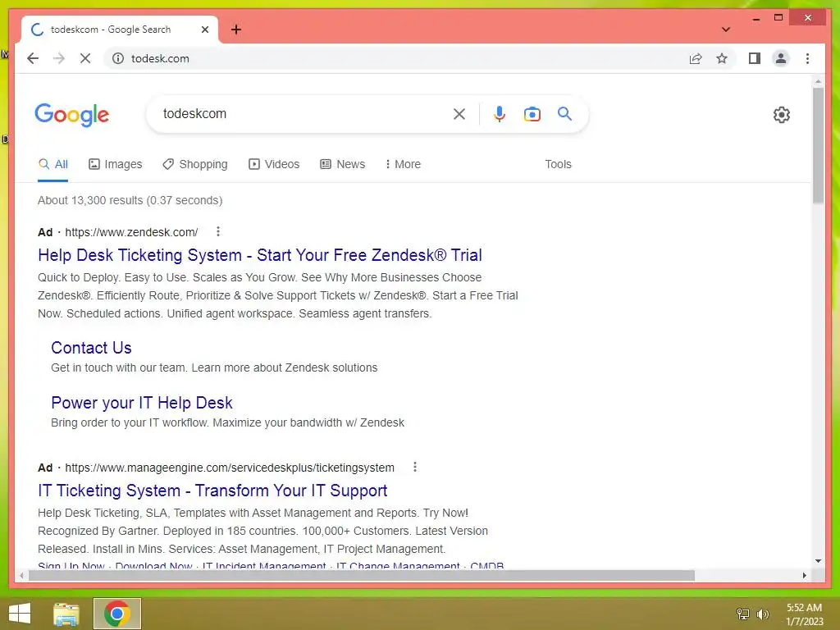Open options for the Zendesk ad
The width and height of the screenshot is (840, 630).
click(x=217, y=231)
